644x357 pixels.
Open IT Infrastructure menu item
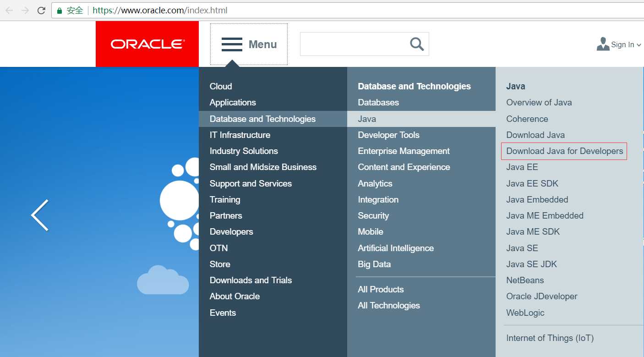pyautogui.click(x=240, y=135)
